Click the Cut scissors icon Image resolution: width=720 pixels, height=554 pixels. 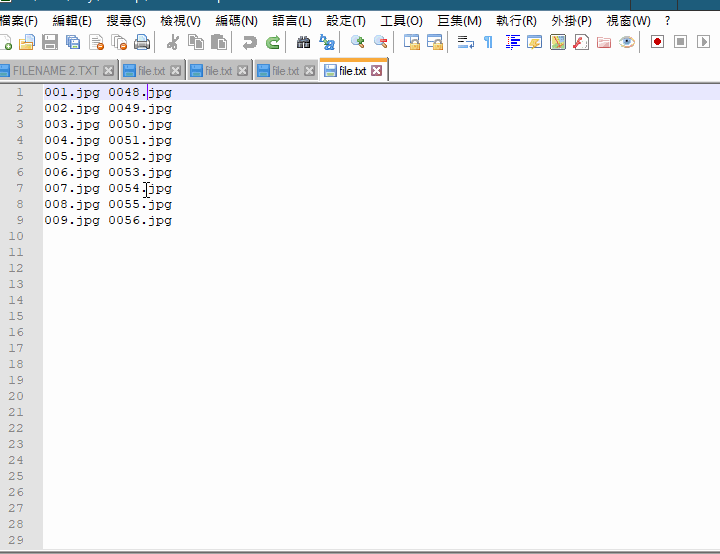click(173, 42)
